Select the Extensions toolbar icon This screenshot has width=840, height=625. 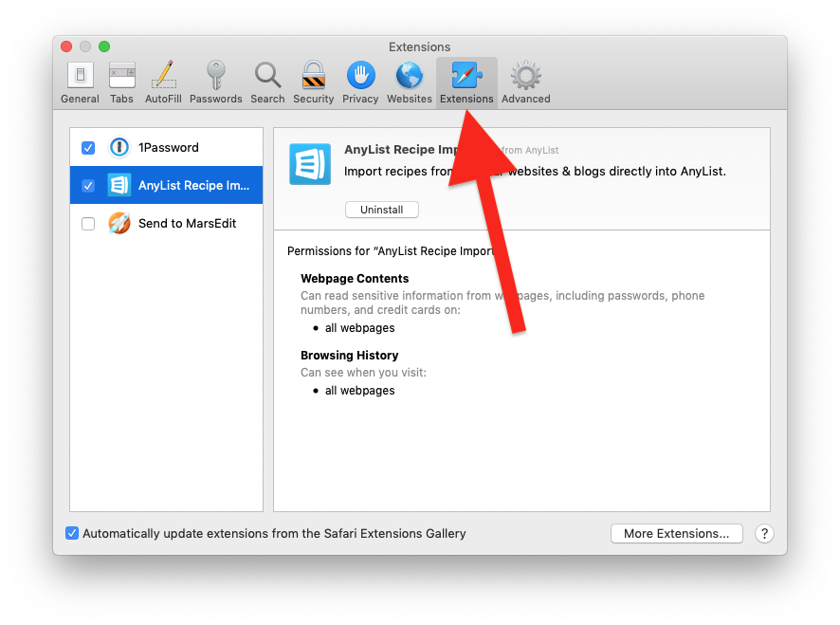[466, 75]
